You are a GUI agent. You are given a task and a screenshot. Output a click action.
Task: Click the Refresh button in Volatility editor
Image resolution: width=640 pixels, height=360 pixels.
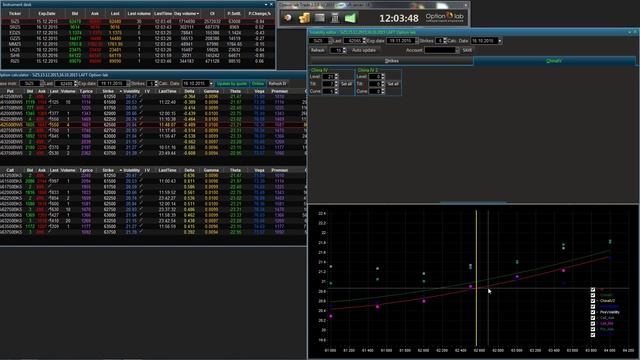point(318,50)
